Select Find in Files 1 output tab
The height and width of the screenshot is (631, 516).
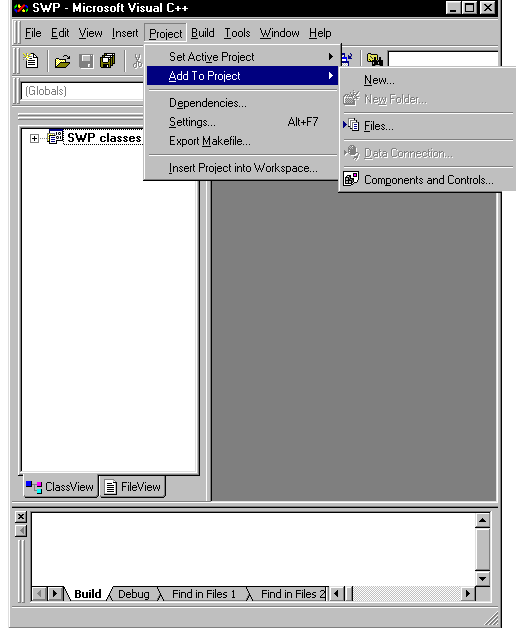point(203,594)
